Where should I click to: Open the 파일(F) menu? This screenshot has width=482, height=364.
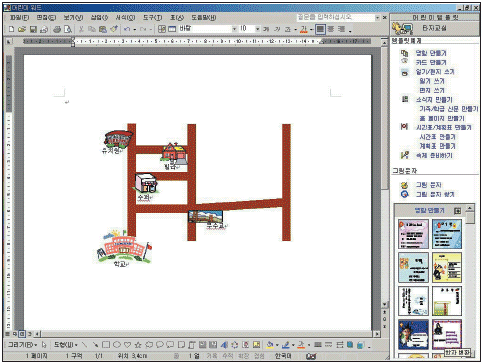tap(19, 17)
